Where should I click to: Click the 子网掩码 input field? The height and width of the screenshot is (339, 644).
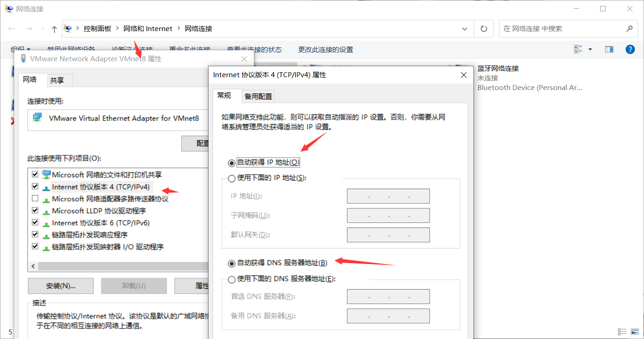click(x=388, y=215)
